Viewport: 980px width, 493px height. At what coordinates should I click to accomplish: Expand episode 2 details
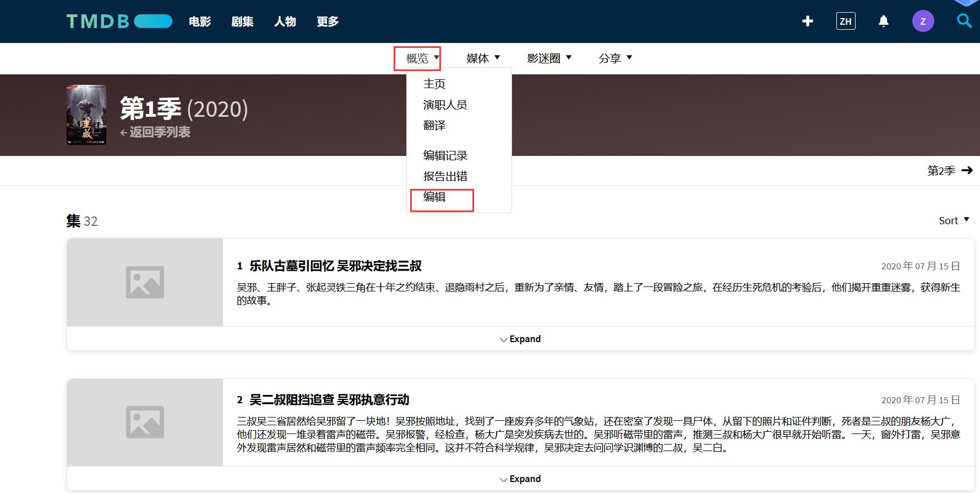pos(520,479)
